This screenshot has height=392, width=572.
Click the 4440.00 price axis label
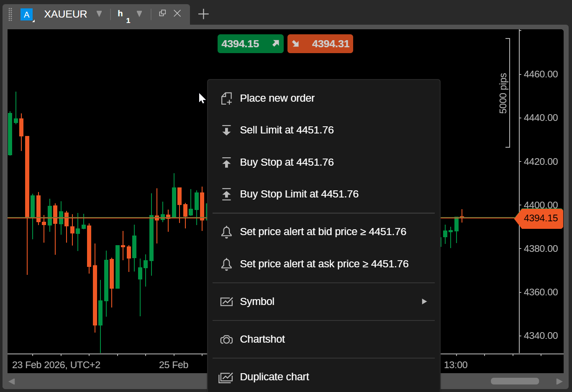tap(541, 118)
